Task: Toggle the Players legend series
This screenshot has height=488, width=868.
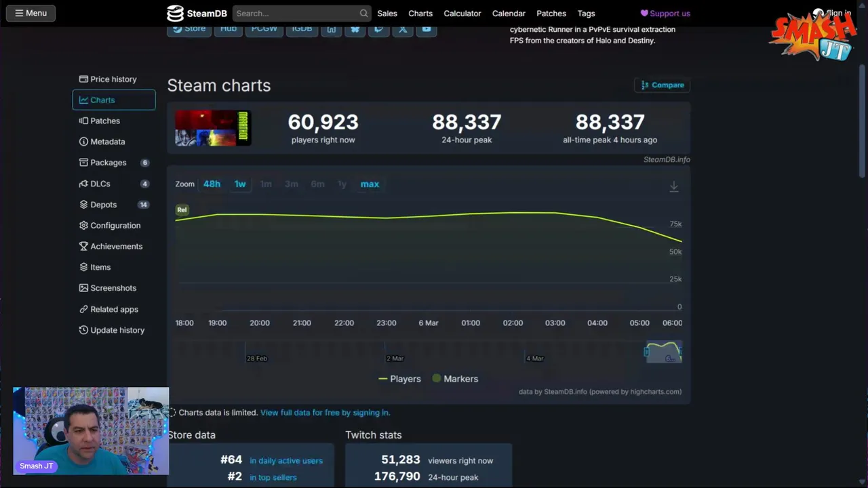Action: point(399,379)
